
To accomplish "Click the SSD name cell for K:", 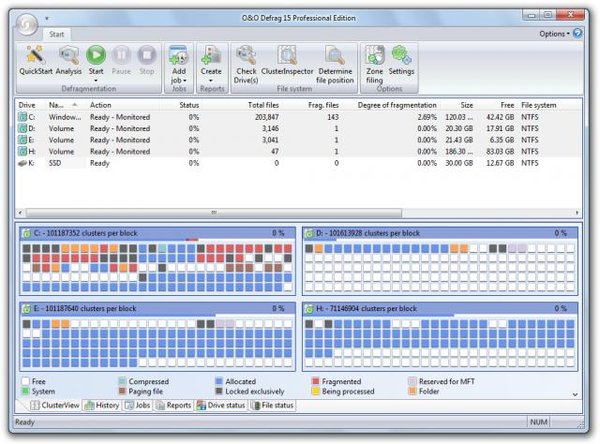I will coord(55,163).
